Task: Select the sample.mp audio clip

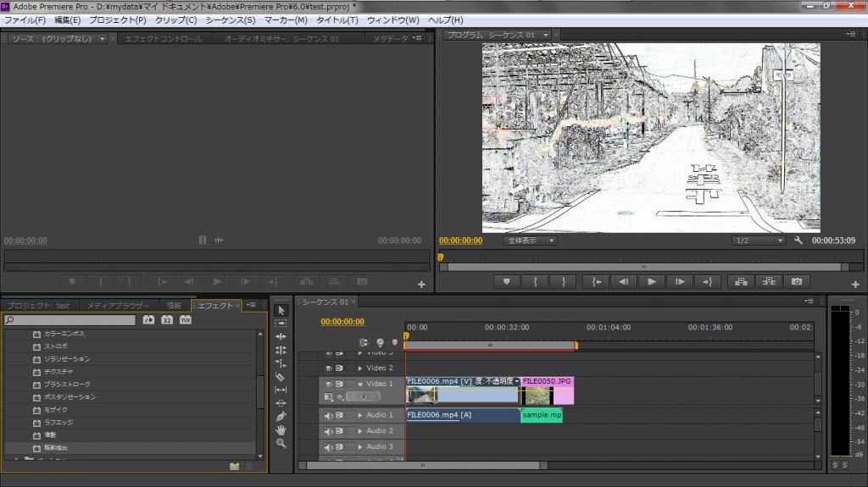Action: point(542,415)
